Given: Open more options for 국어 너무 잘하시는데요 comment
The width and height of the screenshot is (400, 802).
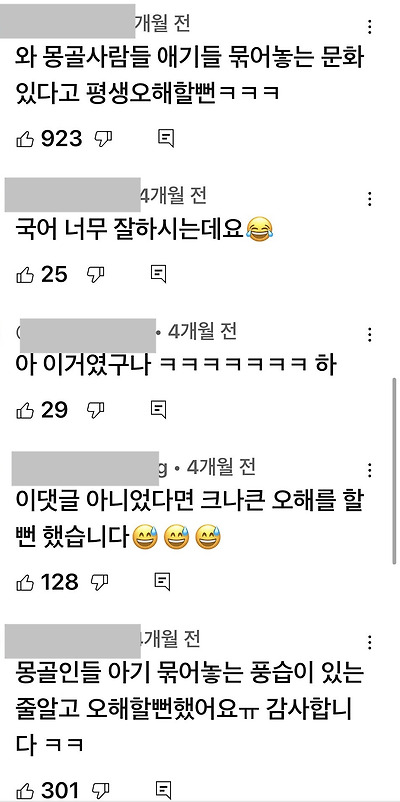Looking at the screenshot, I should pos(370,199).
